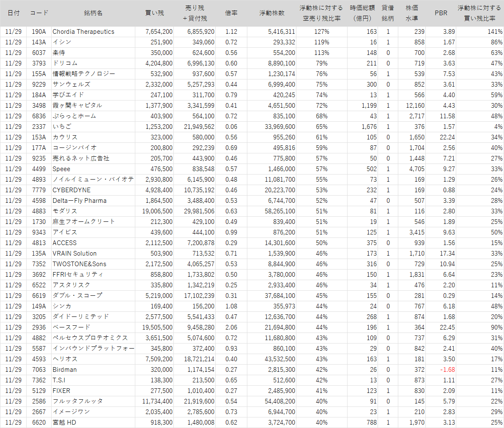Click the ベースフード name cell
This screenshot has width=504, height=428.
71,327
